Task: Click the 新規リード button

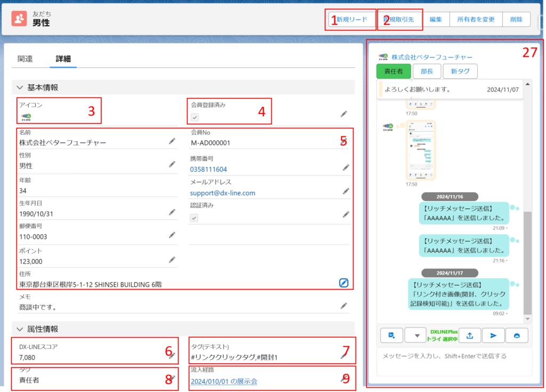Action: [352, 19]
